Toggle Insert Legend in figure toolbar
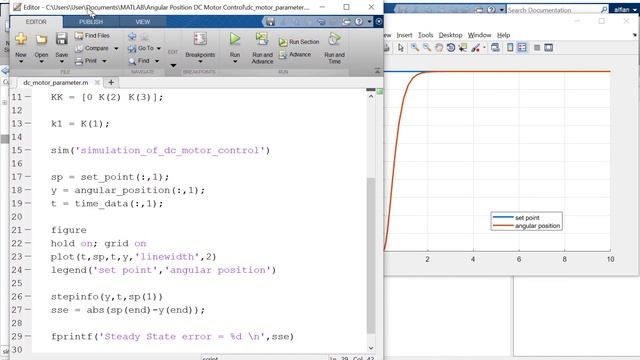The width and height of the screenshot is (640, 360). pyautogui.click(x=522, y=48)
